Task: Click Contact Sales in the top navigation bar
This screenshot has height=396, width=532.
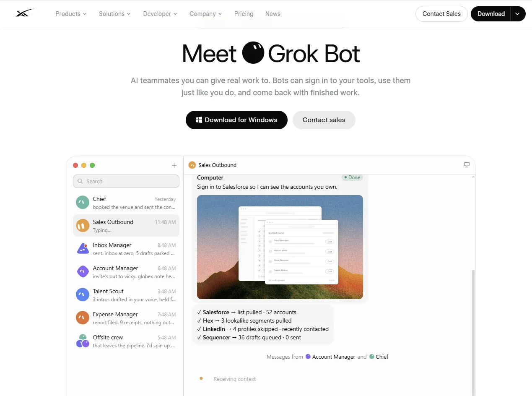Action: pos(441,14)
